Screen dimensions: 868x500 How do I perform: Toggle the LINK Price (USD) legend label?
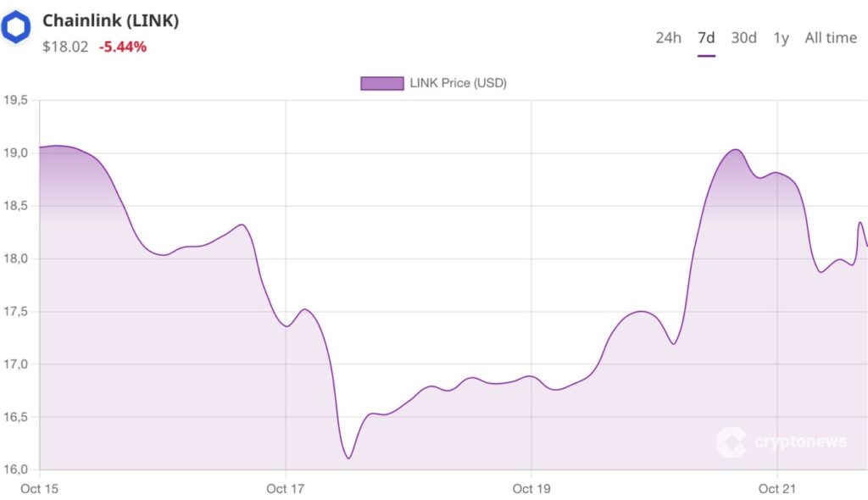(458, 83)
